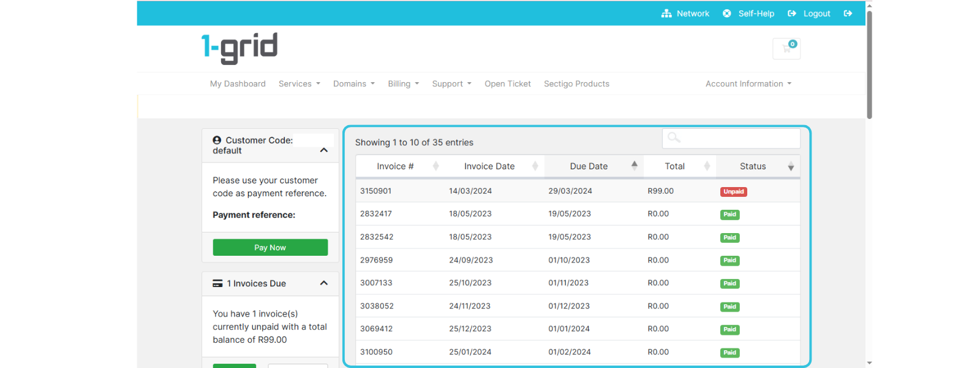The height and width of the screenshot is (368, 980).
Task: Click the Logout link
Action: pyautogui.click(x=816, y=13)
